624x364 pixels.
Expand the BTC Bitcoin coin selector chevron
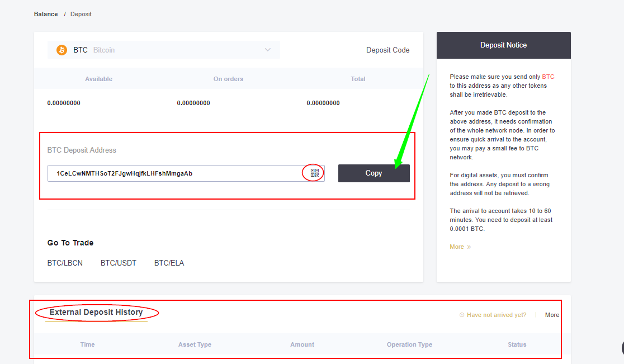pos(268,50)
